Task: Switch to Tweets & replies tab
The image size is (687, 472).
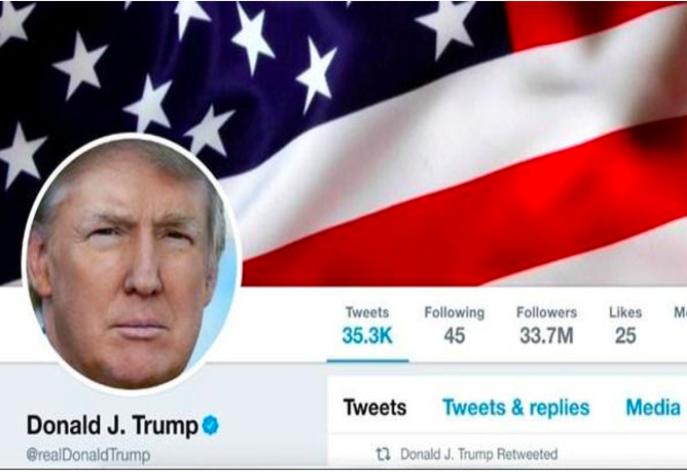Action: [x=516, y=408]
